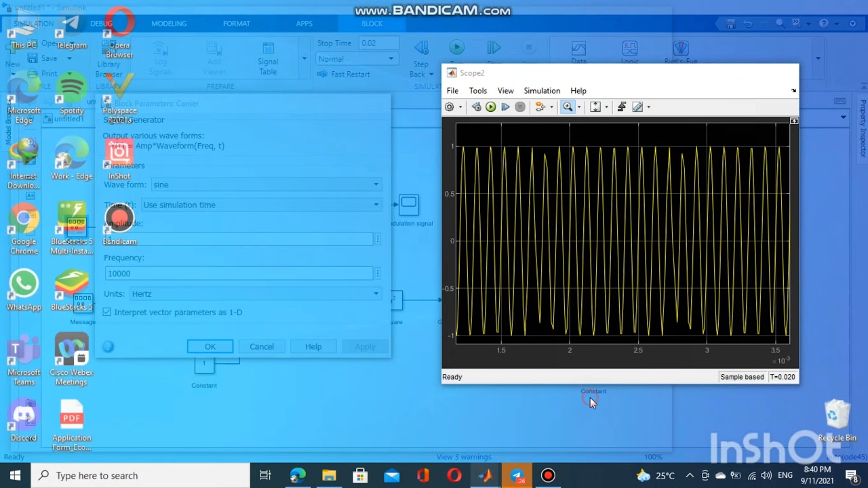
Task: Click the MATLAB icon in the taskbar
Action: tap(485, 476)
